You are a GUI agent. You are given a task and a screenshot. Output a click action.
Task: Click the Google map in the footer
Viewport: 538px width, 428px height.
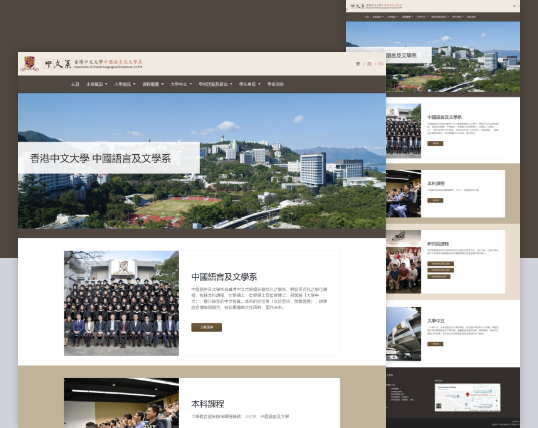(x=467, y=397)
